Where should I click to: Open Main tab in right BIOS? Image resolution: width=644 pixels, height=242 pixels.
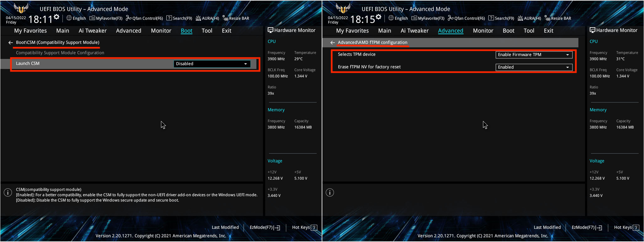tap(385, 31)
